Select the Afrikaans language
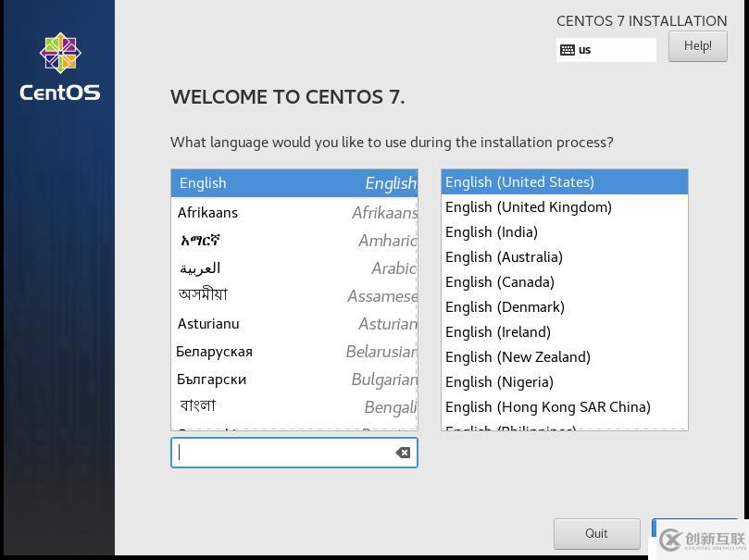Viewport: 749px width, 560px height. tap(207, 212)
